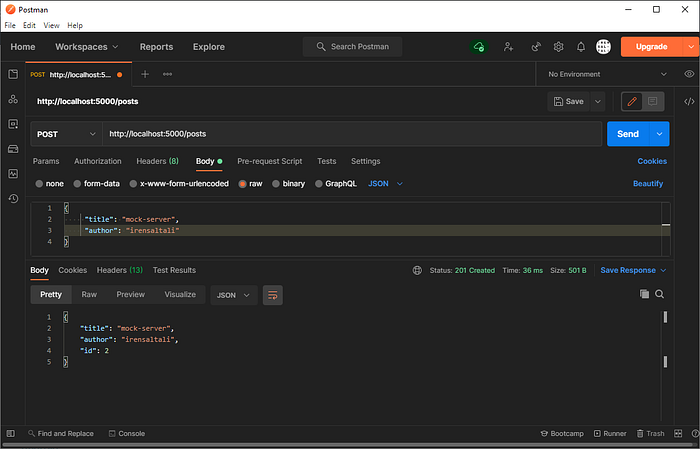The image size is (700, 449).
Task: Switch to the pencil edit mode icon
Action: (x=632, y=101)
